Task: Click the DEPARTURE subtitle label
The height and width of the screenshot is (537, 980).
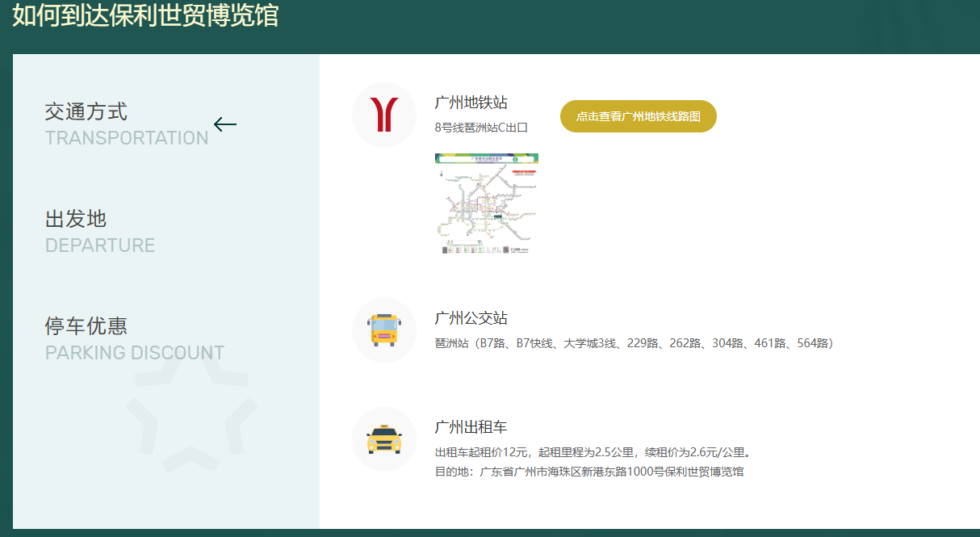Action: coord(100,245)
